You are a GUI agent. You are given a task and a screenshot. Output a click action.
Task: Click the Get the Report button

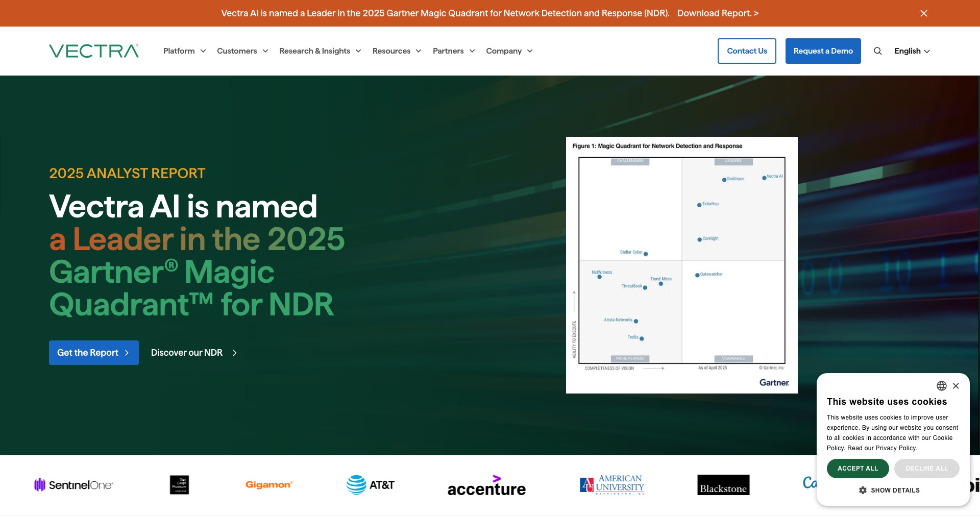point(94,353)
